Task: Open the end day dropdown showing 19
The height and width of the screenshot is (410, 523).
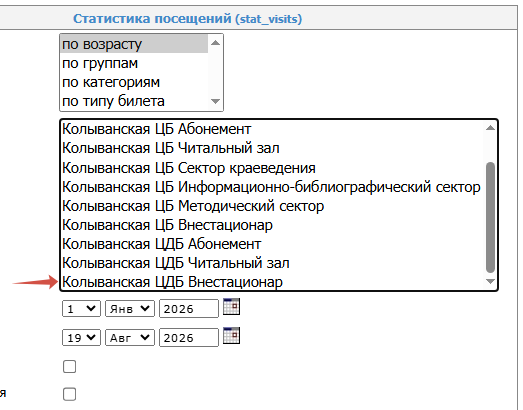Action: [81, 338]
